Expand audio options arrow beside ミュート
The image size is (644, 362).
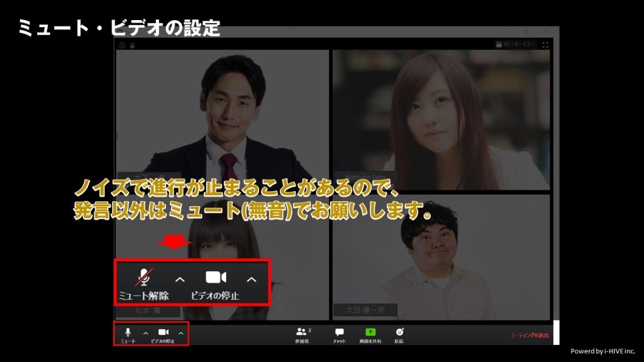tap(146, 333)
